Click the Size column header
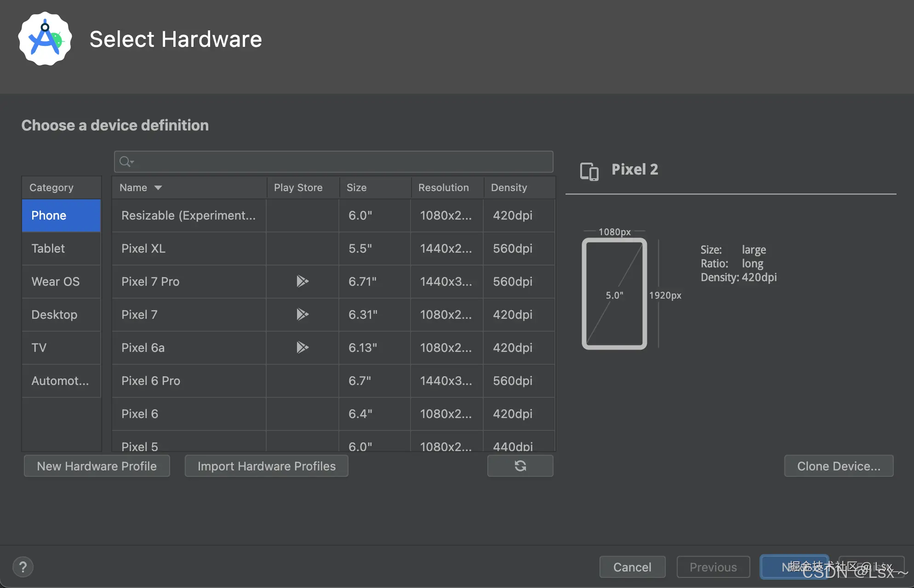914x588 pixels. pyautogui.click(x=375, y=187)
